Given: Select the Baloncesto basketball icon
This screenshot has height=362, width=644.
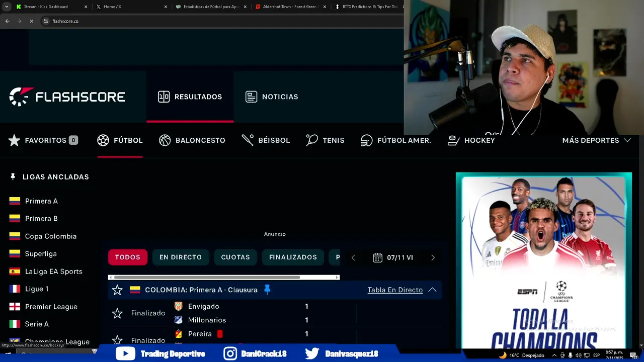Looking at the screenshot, I should 165,140.
